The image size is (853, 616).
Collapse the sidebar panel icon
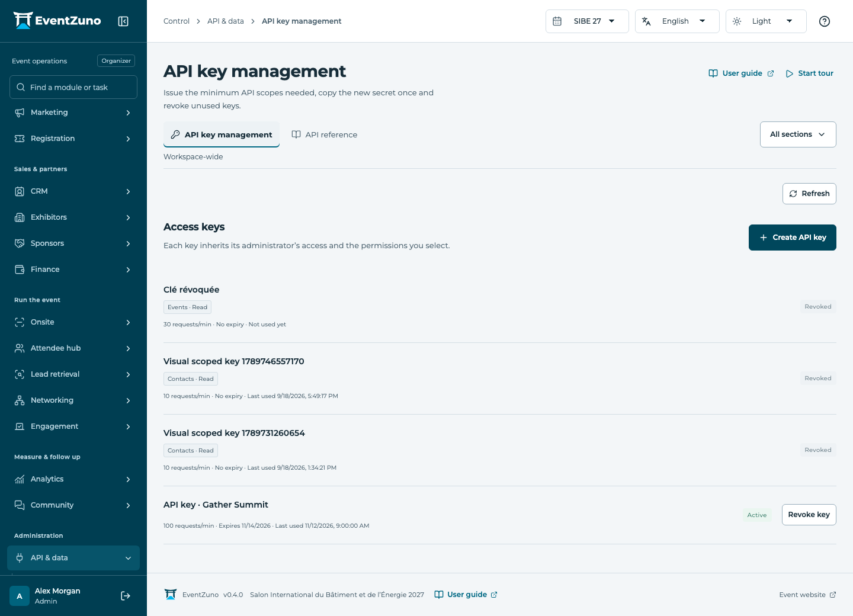[123, 21]
